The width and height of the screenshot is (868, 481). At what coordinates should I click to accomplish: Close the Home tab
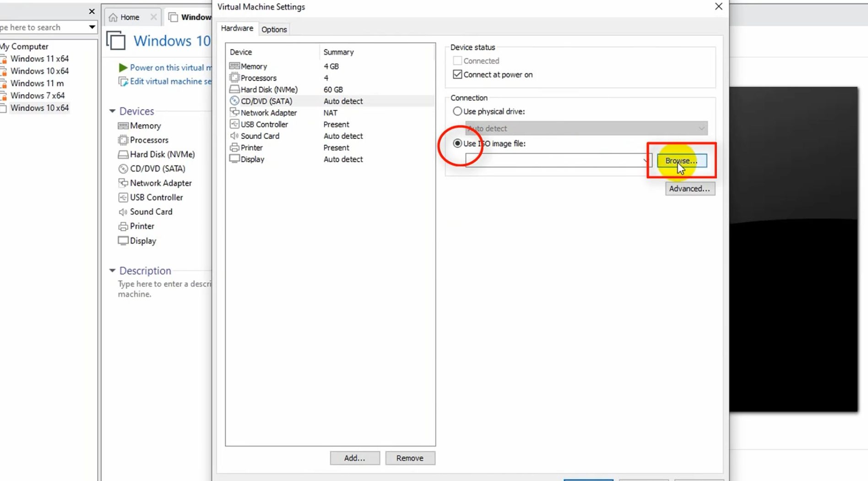tap(153, 17)
